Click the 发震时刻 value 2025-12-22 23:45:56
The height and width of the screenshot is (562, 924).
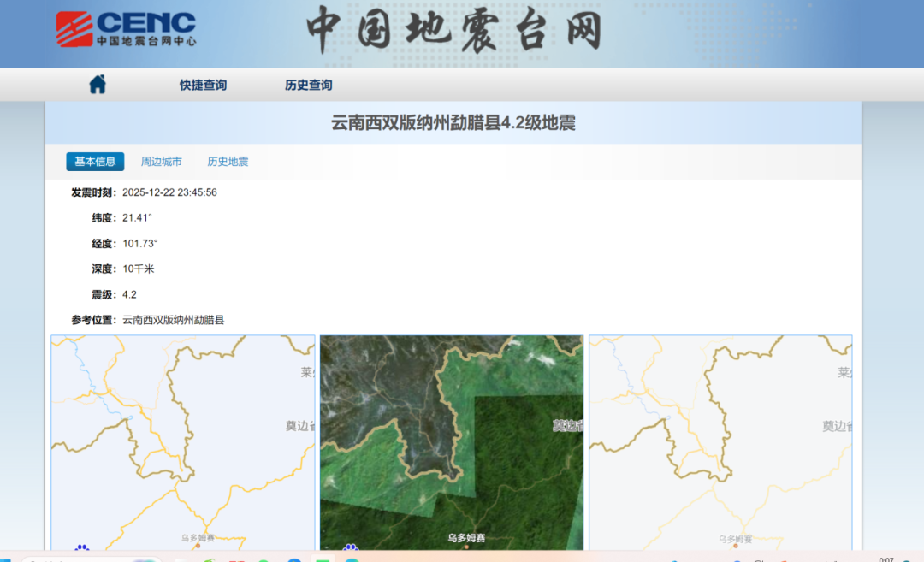[169, 192]
